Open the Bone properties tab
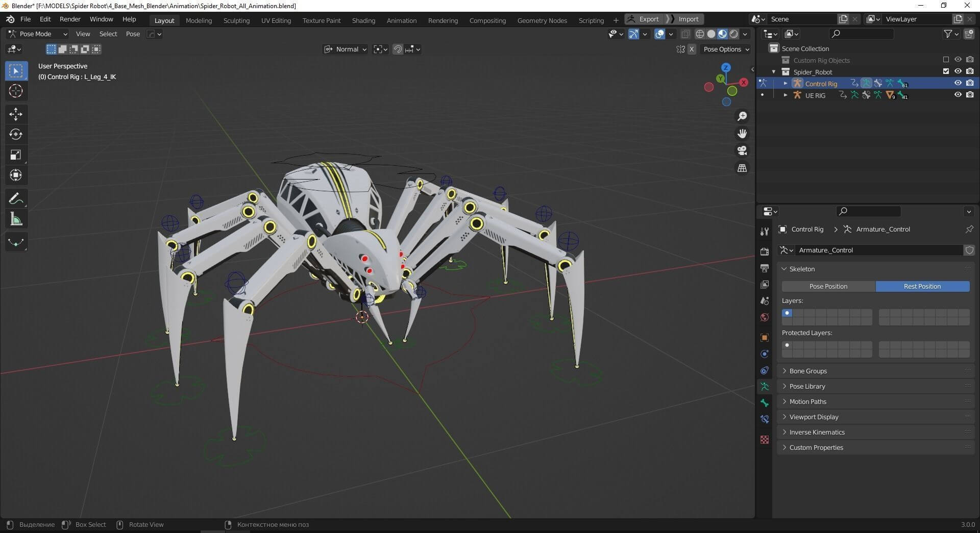This screenshot has height=533, width=980. pyautogui.click(x=764, y=403)
